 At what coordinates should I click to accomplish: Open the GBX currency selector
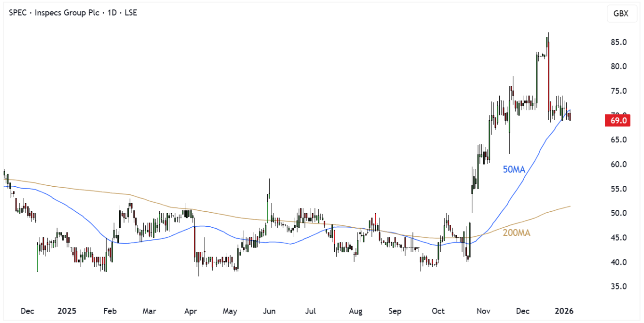pos(620,13)
